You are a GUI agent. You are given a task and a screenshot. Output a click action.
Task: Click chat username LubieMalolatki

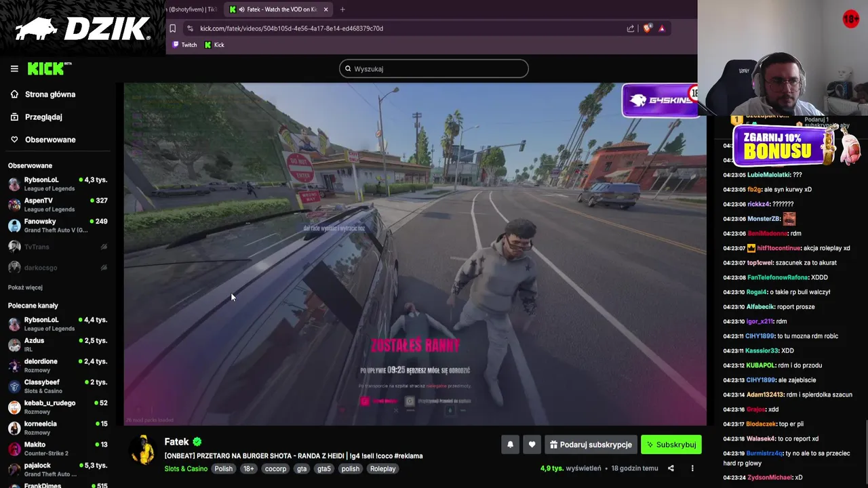(768, 175)
